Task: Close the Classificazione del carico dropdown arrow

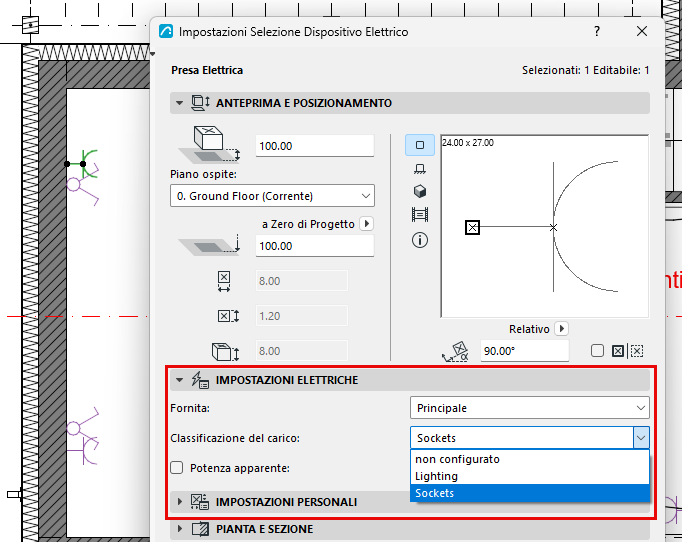Action: 641,438
